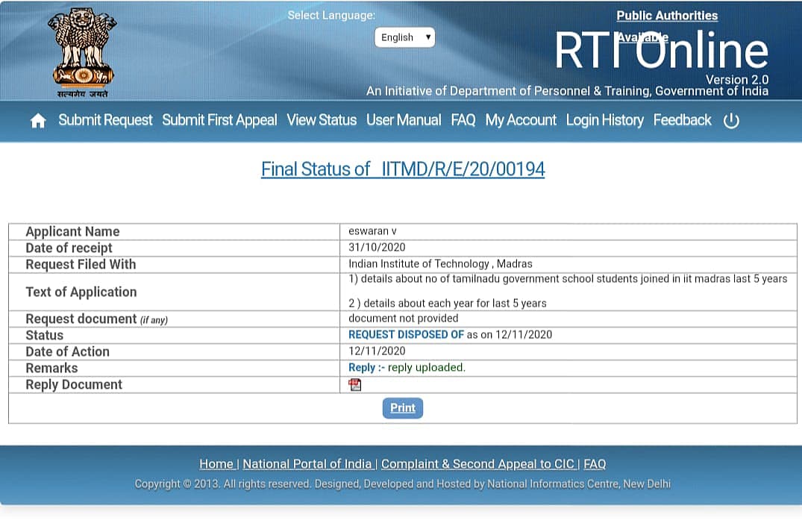The height and width of the screenshot is (532, 802).
Task: Open Submit Request menu item
Action: coord(105,120)
